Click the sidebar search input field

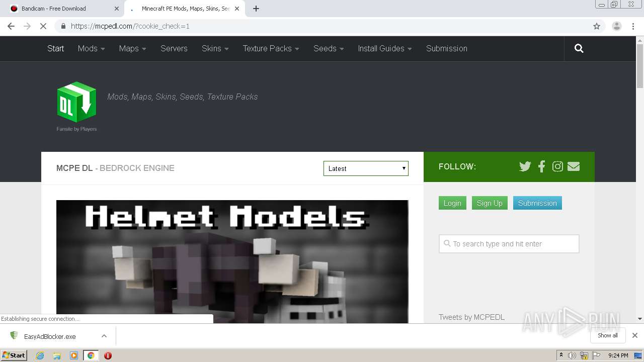(x=509, y=244)
